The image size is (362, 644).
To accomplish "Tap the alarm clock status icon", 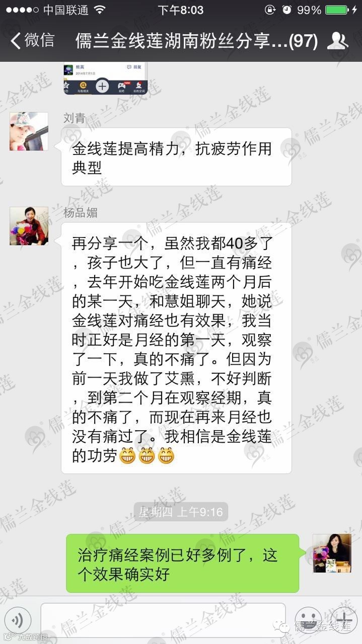I will pos(286,10).
